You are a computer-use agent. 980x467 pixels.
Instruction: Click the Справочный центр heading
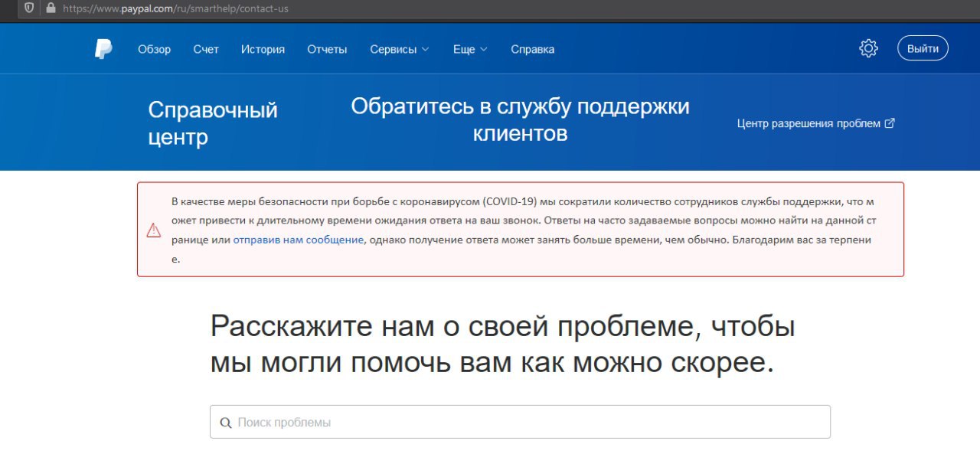click(213, 123)
